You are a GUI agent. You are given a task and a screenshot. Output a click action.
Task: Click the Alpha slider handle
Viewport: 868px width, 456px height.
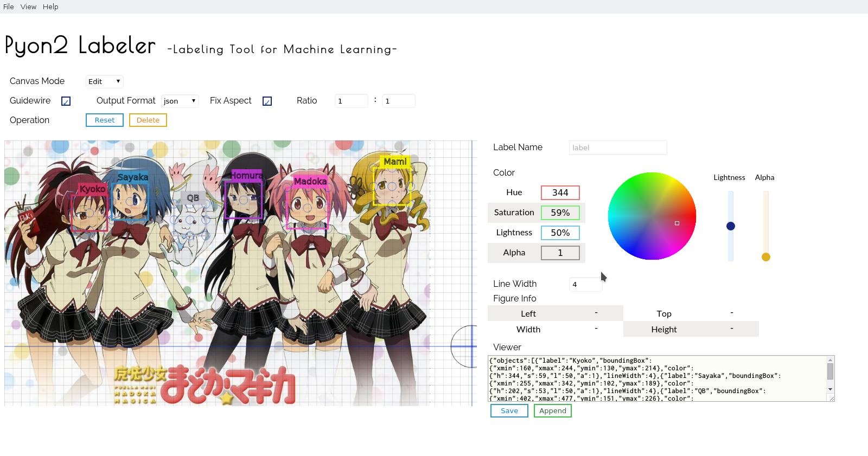[766, 257]
